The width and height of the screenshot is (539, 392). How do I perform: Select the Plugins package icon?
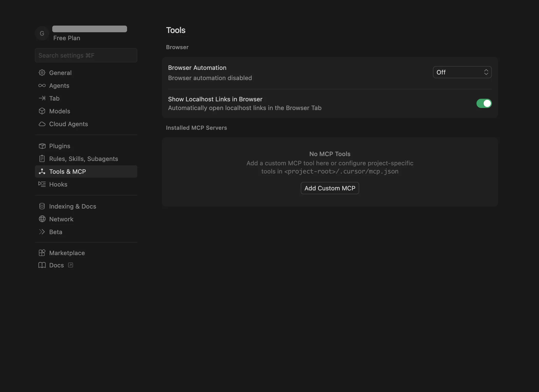(42, 146)
